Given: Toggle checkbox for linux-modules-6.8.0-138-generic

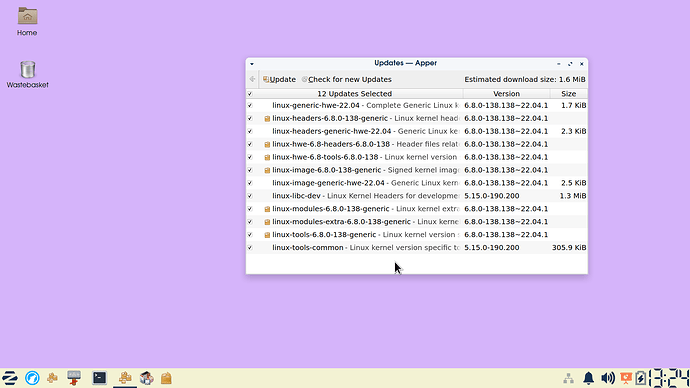Looking at the screenshot, I should pos(250,209).
